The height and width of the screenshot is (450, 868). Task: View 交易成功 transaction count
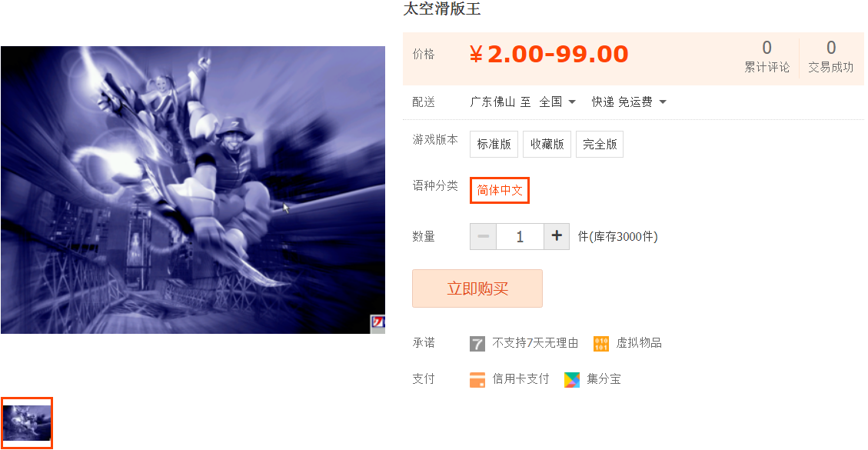pos(830,56)
